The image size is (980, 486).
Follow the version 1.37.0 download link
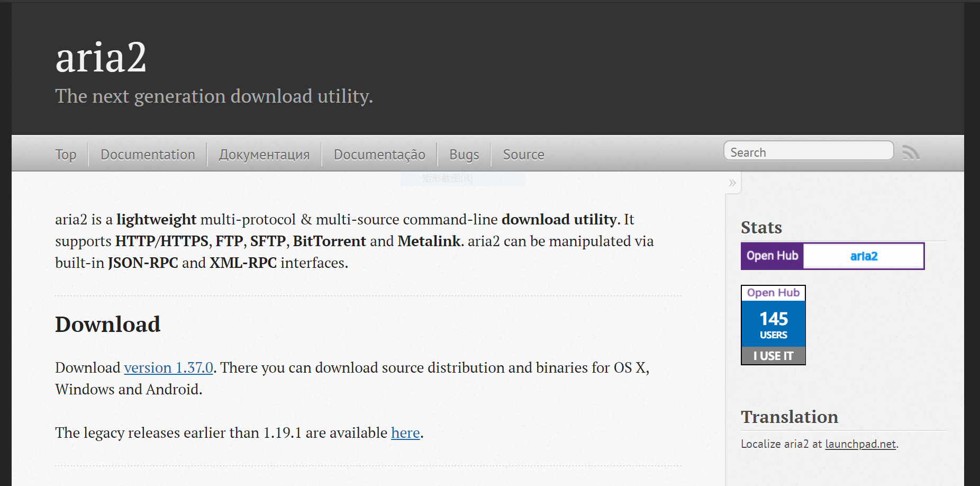point(168,367)
